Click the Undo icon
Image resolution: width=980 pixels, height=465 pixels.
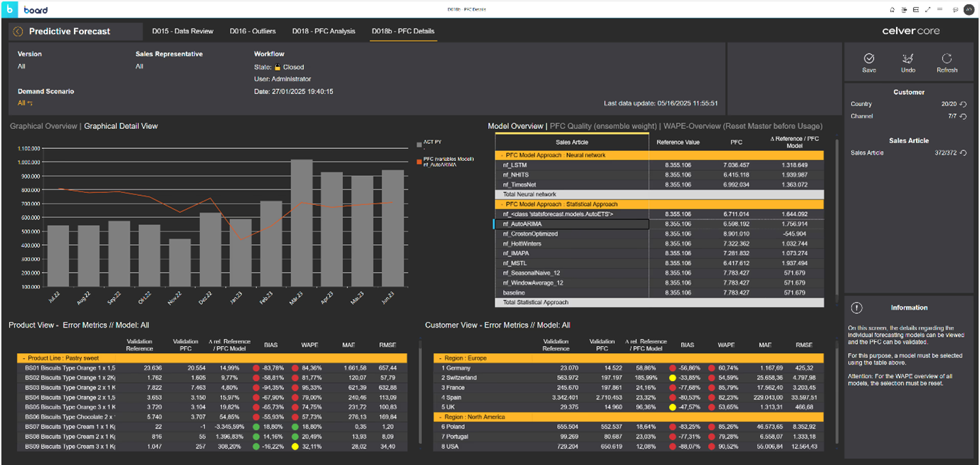[907, 59]
